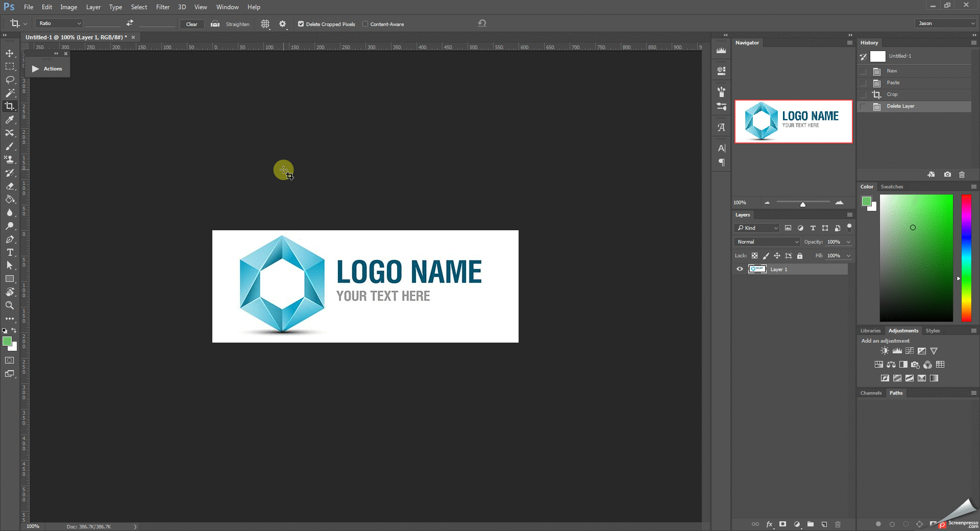Select the Move tool
Image resolution: width=980 pixels, height=531 pixels.
[10, 53]
